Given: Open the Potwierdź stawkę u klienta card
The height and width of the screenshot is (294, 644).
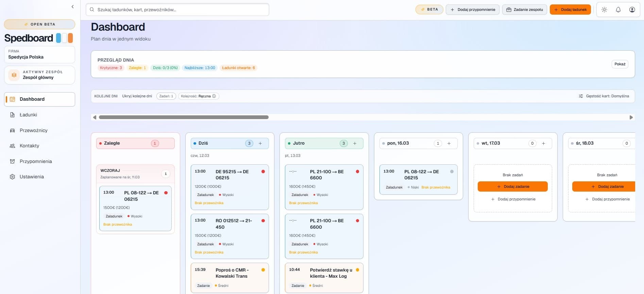Looking at the screenshot, I should [324, 278].
